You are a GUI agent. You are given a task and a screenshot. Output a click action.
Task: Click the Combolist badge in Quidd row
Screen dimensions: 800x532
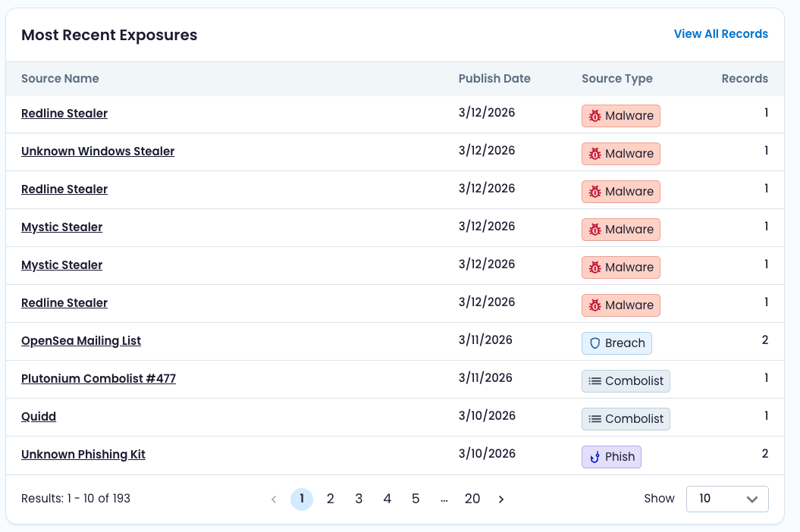tap(626, 419)
